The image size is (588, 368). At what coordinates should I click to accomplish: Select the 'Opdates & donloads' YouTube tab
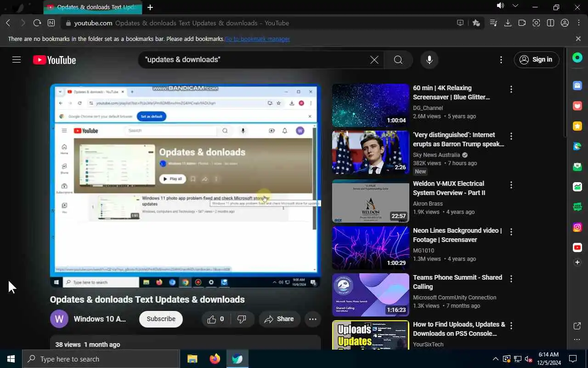(93, 7)
